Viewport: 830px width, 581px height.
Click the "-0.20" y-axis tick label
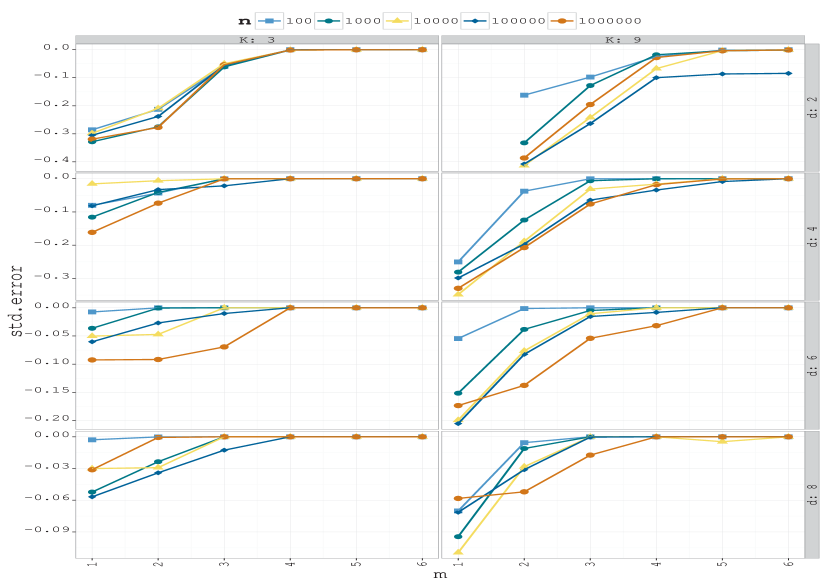click(48, 419)
